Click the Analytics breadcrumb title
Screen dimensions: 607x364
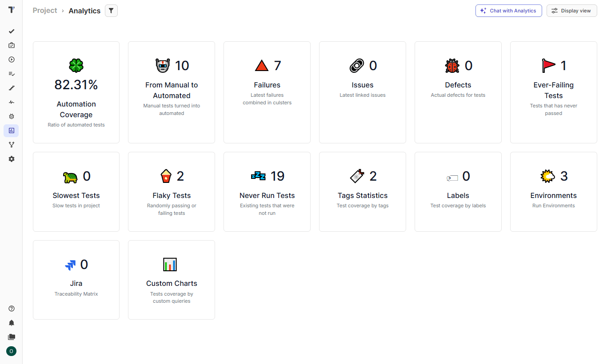point(84,11)
